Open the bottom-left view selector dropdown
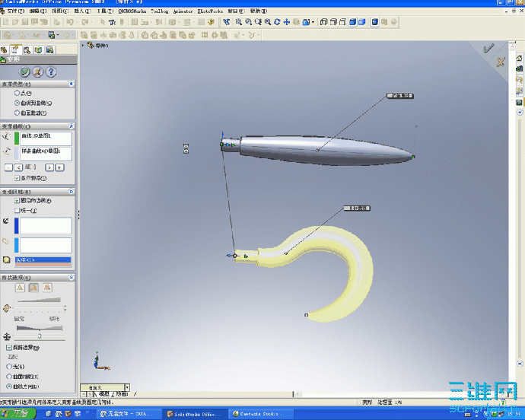 click(x=127, y=387)
